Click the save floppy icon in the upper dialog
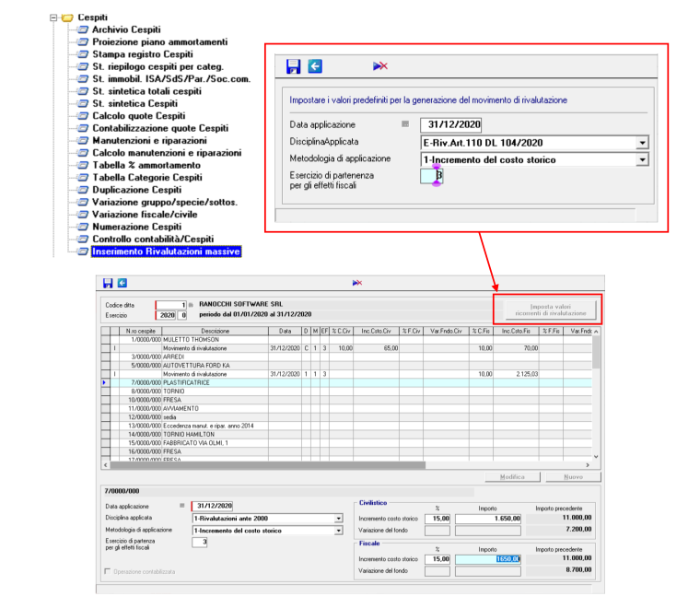The width and height of the screenshot is (700, 608). [293, 66]
